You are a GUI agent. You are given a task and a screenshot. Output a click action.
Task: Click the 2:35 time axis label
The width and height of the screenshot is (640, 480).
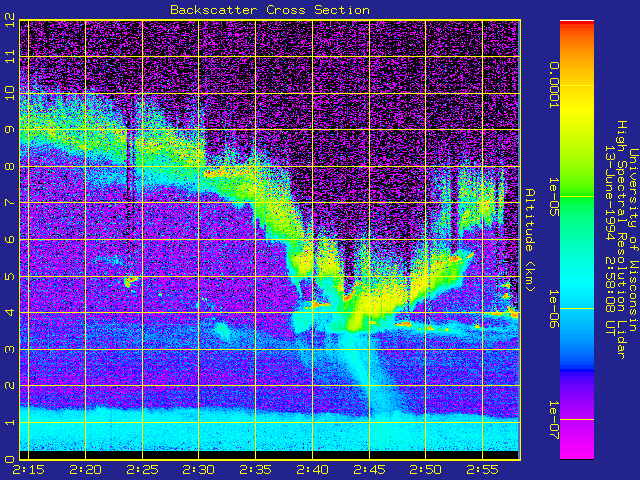pos(256,470)
